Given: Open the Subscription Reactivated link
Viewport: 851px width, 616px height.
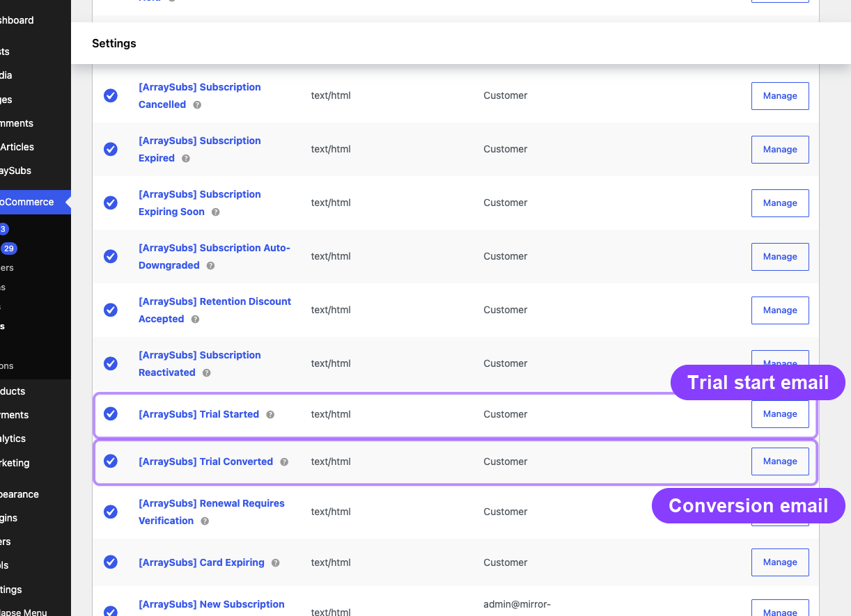Looking at the screenshot, I should 199,364.
